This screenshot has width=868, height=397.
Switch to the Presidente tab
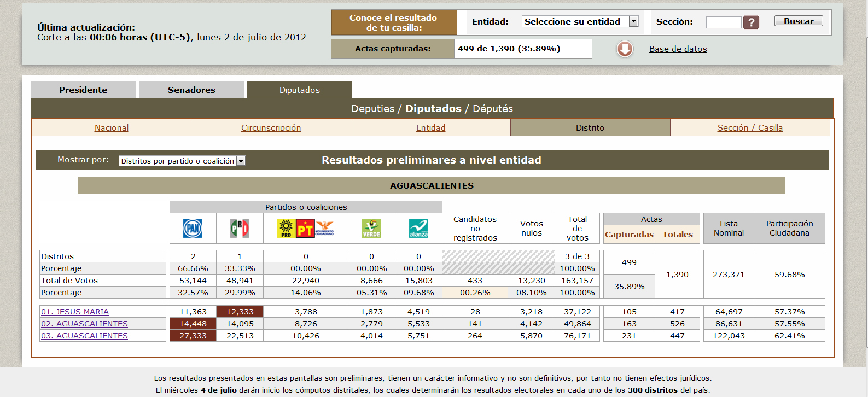point(83,90)
